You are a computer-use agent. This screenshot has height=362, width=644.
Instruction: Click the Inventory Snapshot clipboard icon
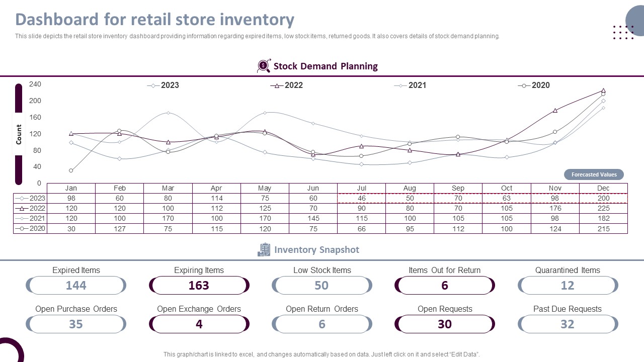click(264, 249)
